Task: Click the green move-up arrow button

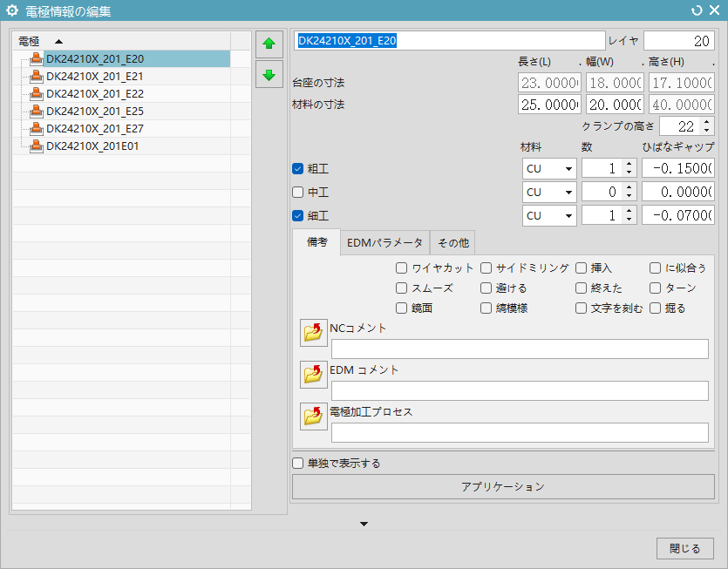Action: click(x=269, y=43)
